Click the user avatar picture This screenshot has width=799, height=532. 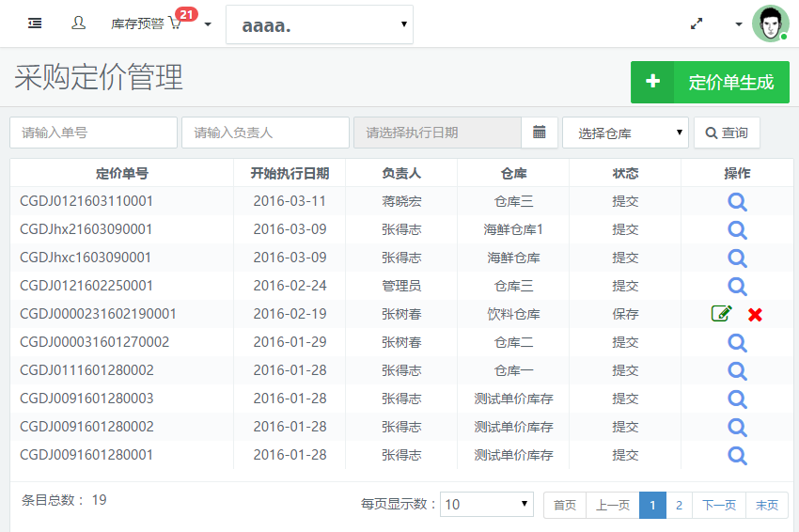[770, 23]
